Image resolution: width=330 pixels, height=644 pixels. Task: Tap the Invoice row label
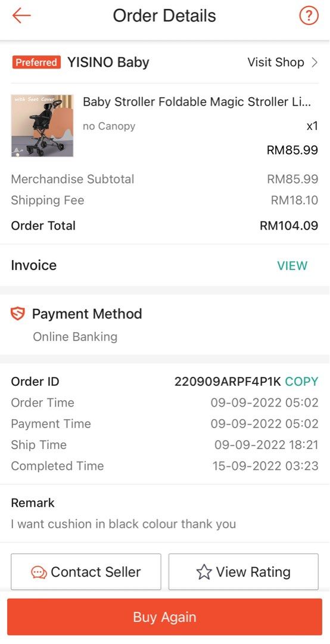[34, 265]
